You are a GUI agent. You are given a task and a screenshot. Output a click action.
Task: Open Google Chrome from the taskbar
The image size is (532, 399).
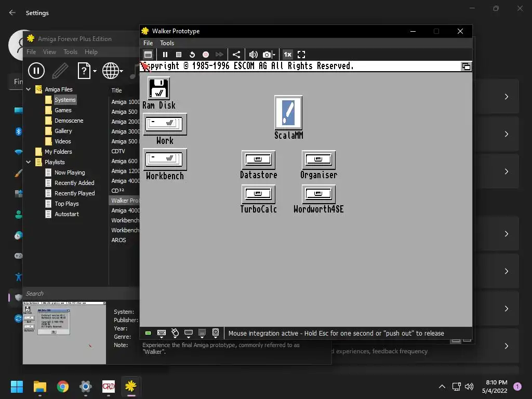click(63, 387)
